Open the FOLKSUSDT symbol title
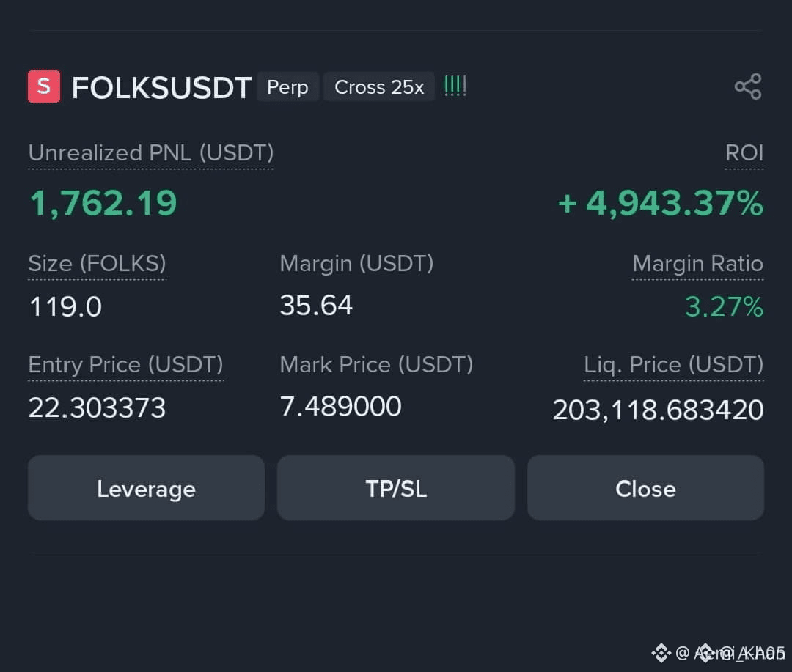 [161, 87]
